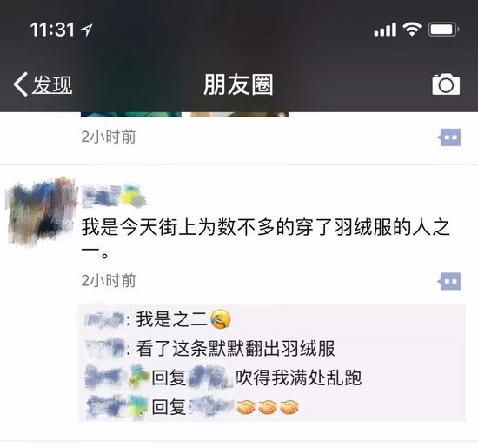
Task: Tap the Wi-Fi icon in the status bar
Action: click(x=412, y=30)
